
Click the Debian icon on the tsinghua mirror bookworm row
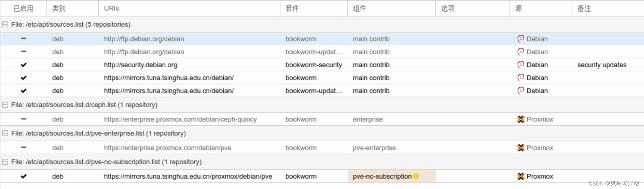point(521,78)
